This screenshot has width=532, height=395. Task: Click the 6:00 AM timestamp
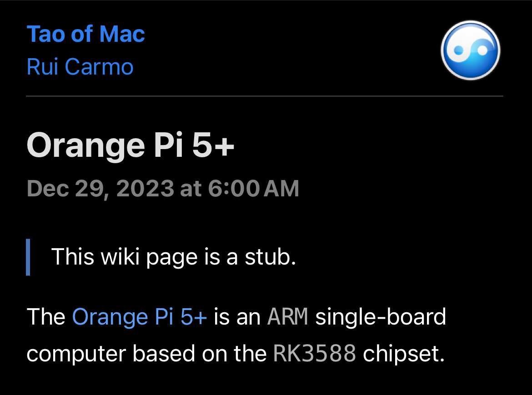(x=254, y=189)
